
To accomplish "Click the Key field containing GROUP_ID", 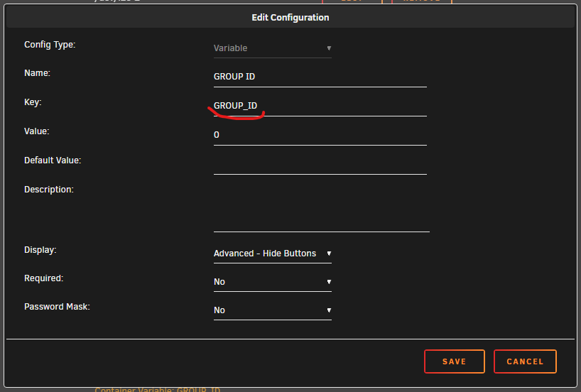I will tap(320, 106).
